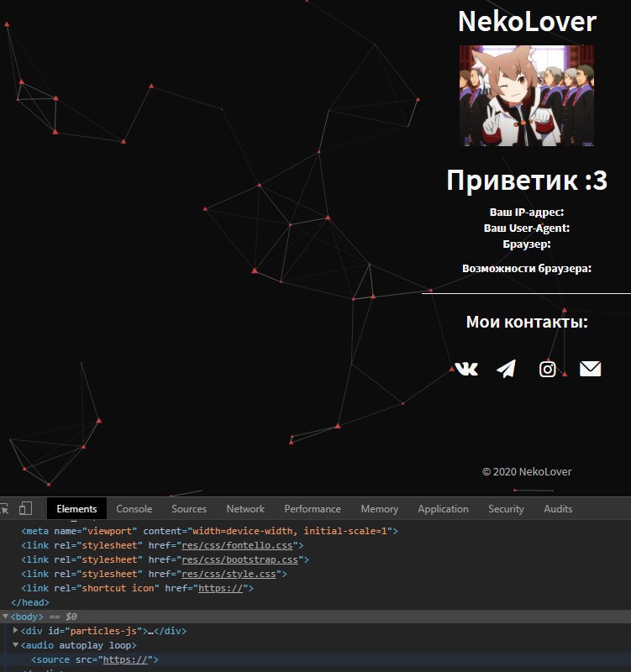The height and width of the screenshot is (672, 631).
Task: Follow the res/css/style.css link
Action: point(229,574)
